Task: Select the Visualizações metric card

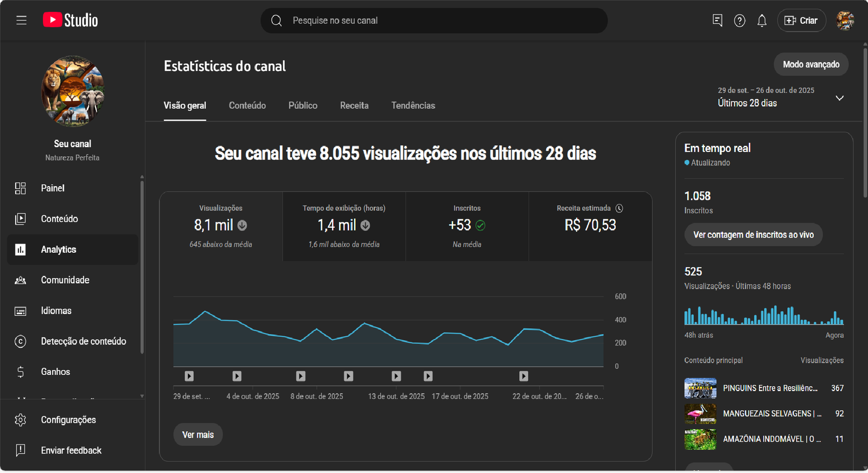Action: [221, 226]
